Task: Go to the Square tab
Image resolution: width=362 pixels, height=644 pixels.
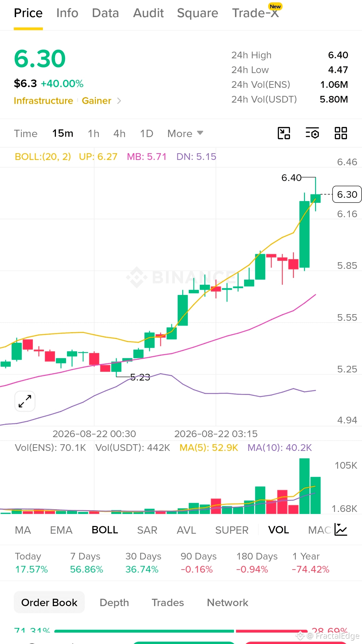Action: (x=198, y=13)
